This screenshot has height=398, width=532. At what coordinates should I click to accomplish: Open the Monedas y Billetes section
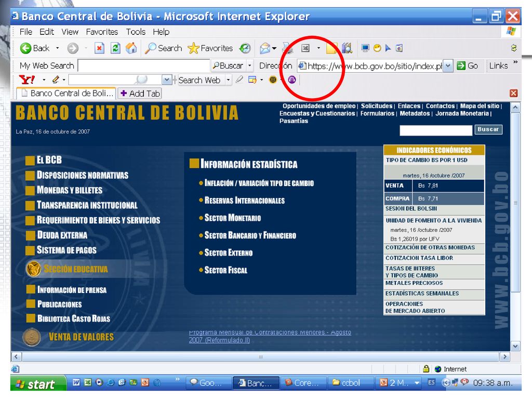point(69,190)
